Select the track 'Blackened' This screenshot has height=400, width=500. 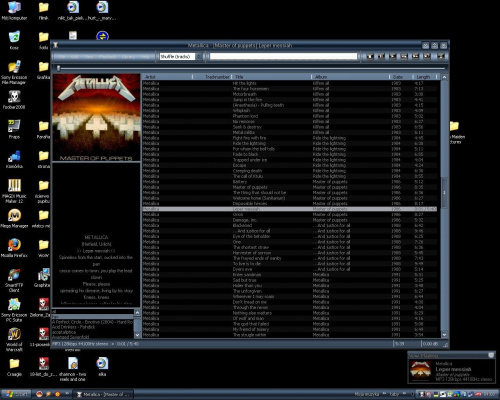click(x=289, y=225)
